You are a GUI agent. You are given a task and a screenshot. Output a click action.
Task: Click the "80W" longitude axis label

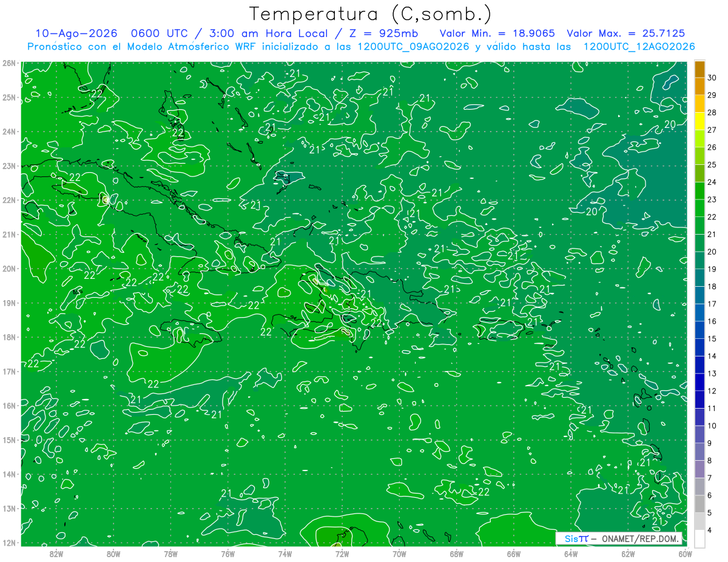tap(113, 553)
